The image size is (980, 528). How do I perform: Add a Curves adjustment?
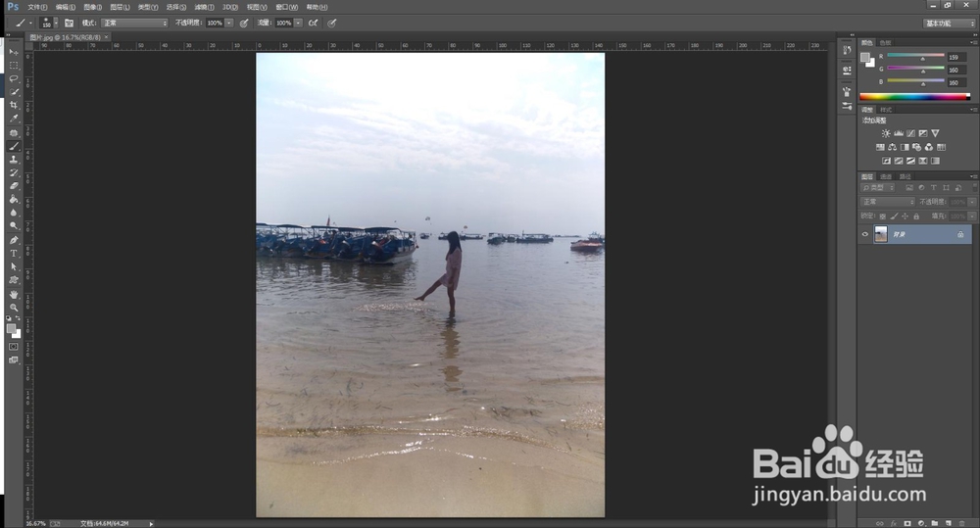(910, 133)
